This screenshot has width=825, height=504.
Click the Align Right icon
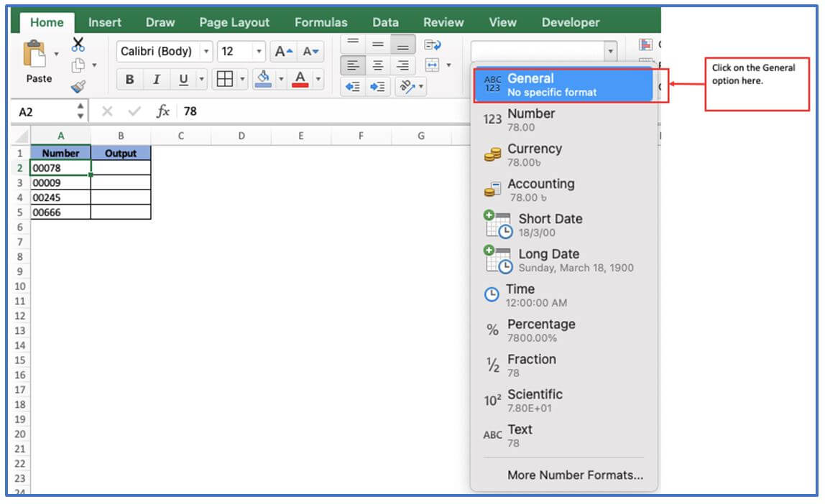coord(402,66)
